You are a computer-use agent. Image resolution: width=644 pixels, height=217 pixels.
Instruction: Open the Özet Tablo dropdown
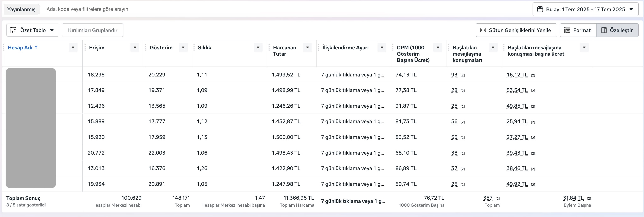33,30
